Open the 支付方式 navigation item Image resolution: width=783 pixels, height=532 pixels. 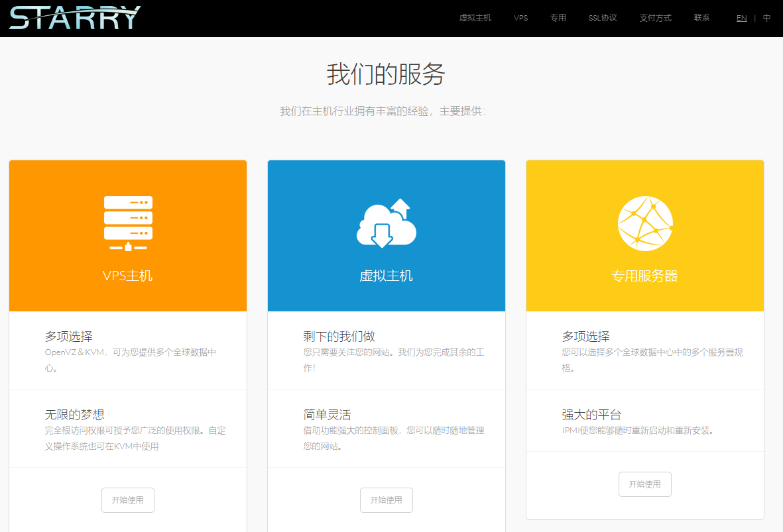(655, 18)
